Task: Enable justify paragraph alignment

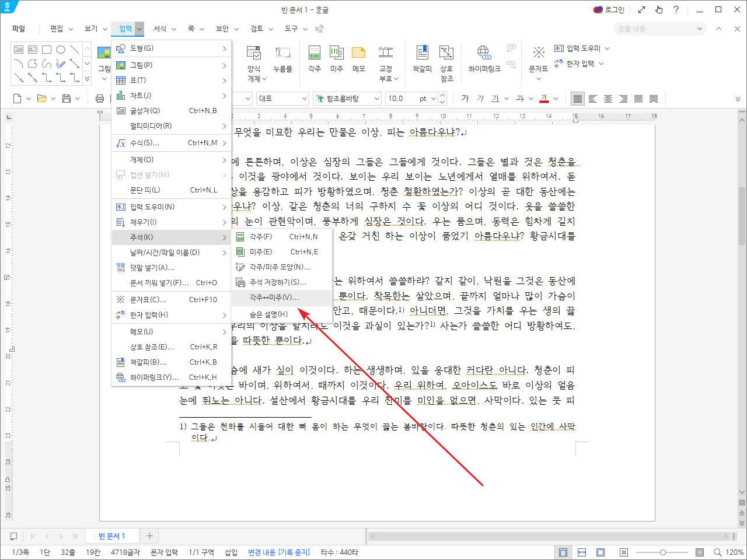Action: pos(577,99)
